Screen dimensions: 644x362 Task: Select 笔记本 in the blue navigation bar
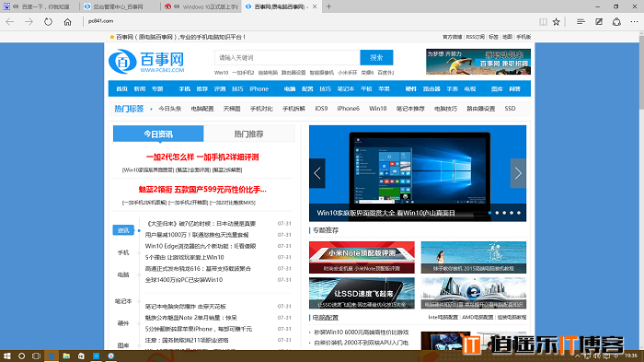pos(346,88)
